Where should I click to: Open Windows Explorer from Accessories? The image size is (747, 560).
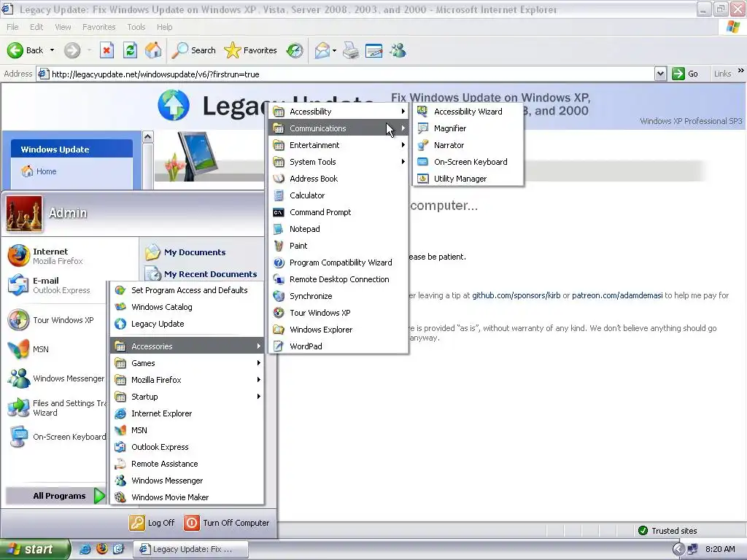tap(338, 330)
